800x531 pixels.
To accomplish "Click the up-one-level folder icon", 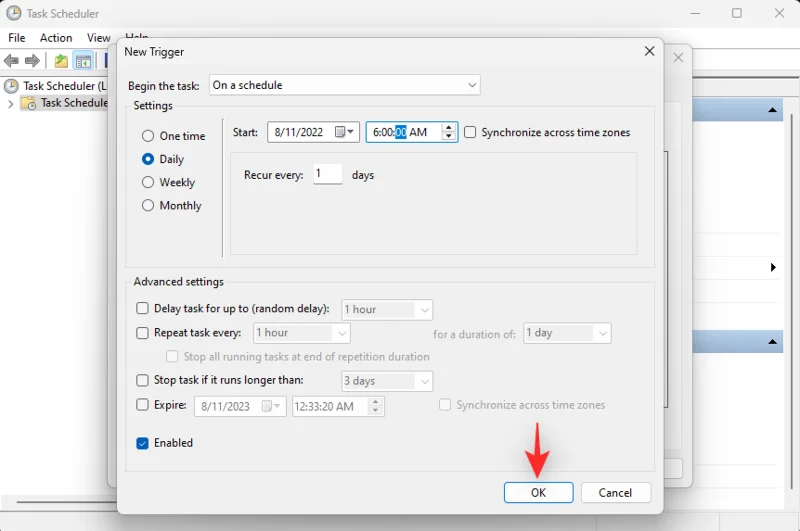I will [x=61, y=61].
